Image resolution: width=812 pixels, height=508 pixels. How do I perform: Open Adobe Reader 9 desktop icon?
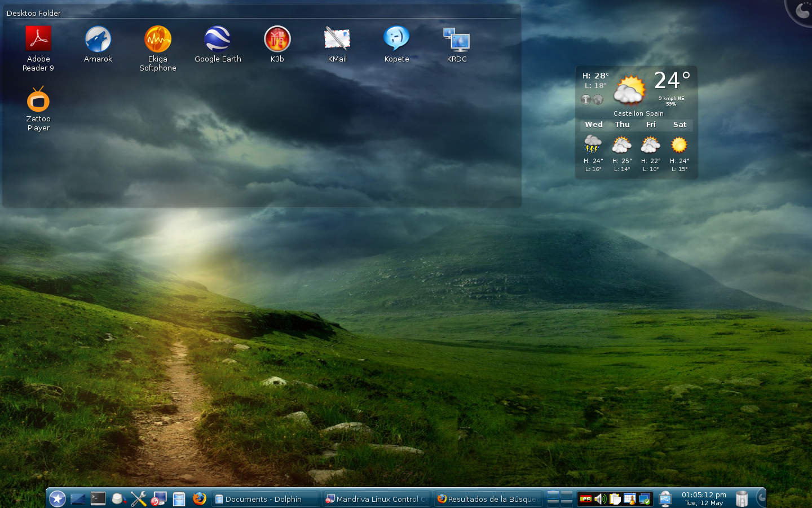(x=38, y=40)
